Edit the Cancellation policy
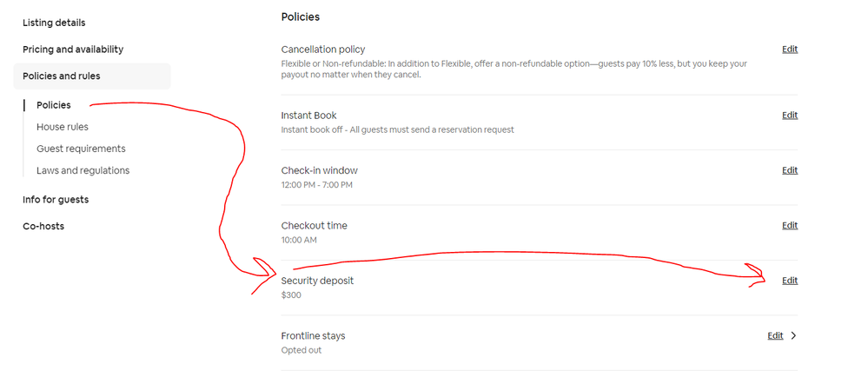The height and width of the screenshot is (384, 868). pos(789,50)
